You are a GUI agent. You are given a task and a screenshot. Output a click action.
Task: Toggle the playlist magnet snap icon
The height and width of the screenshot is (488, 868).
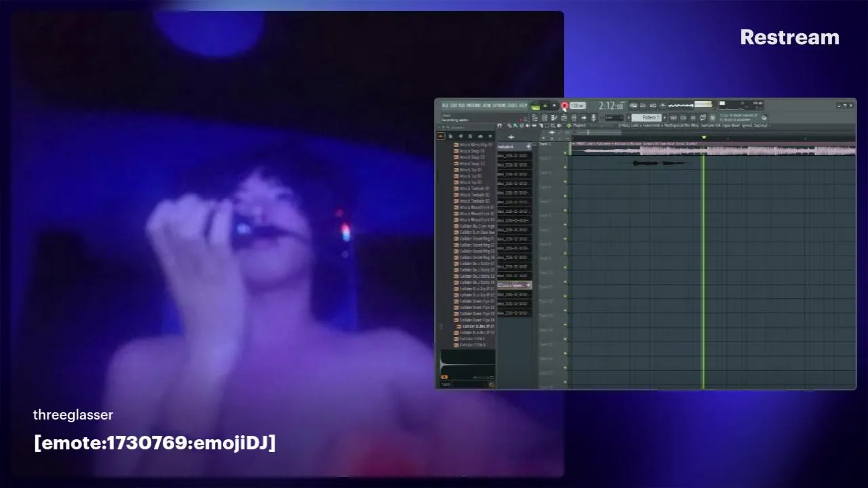499,125
